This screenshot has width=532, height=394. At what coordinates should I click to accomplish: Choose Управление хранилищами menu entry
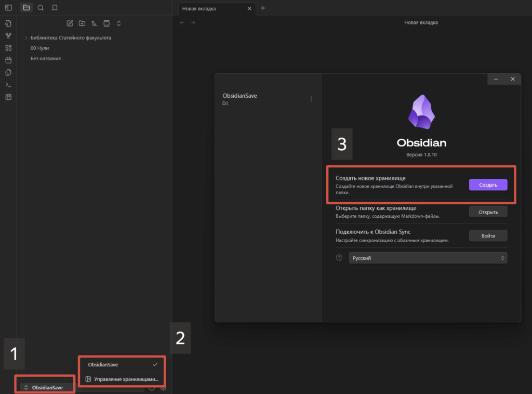tap(122, 379)
